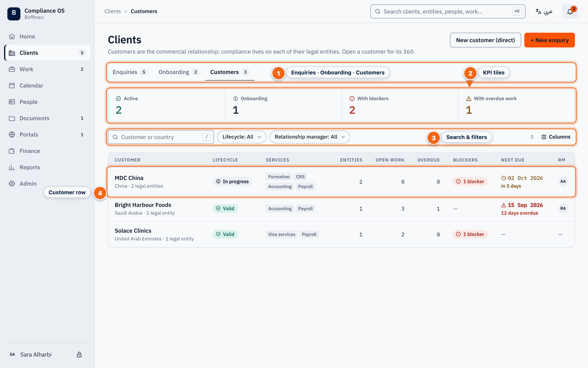The height and width of the screenshot is (368, 588).
Task: Open the Columns chooser
Action: 556,137
